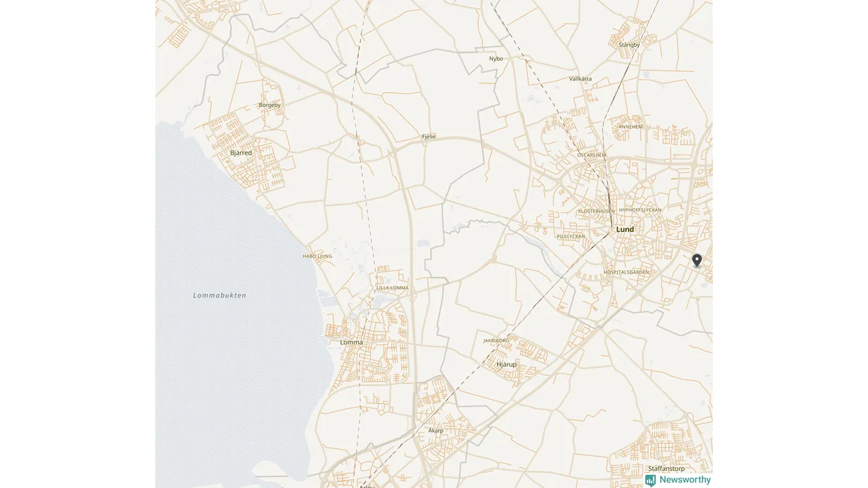Select the Lund city label

[625, 229]
